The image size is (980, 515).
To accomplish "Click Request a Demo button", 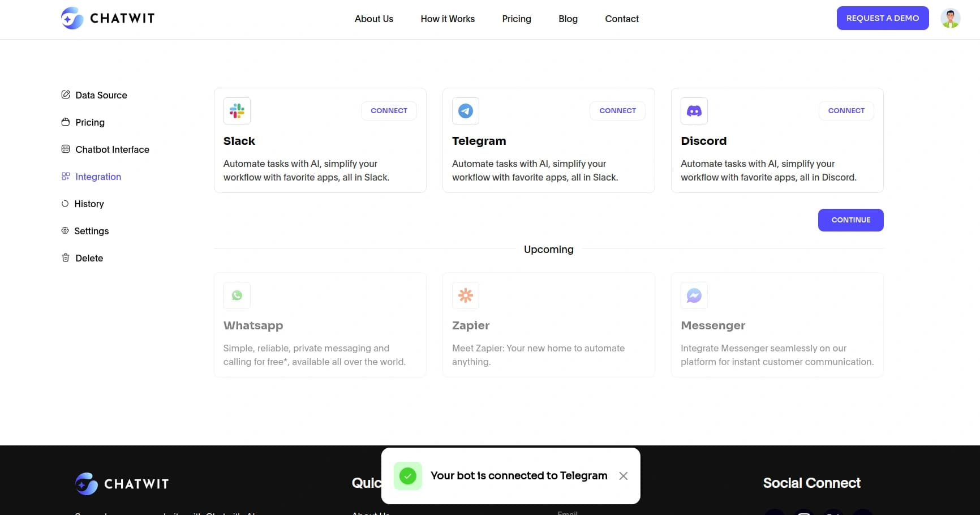I will point(883,18).
